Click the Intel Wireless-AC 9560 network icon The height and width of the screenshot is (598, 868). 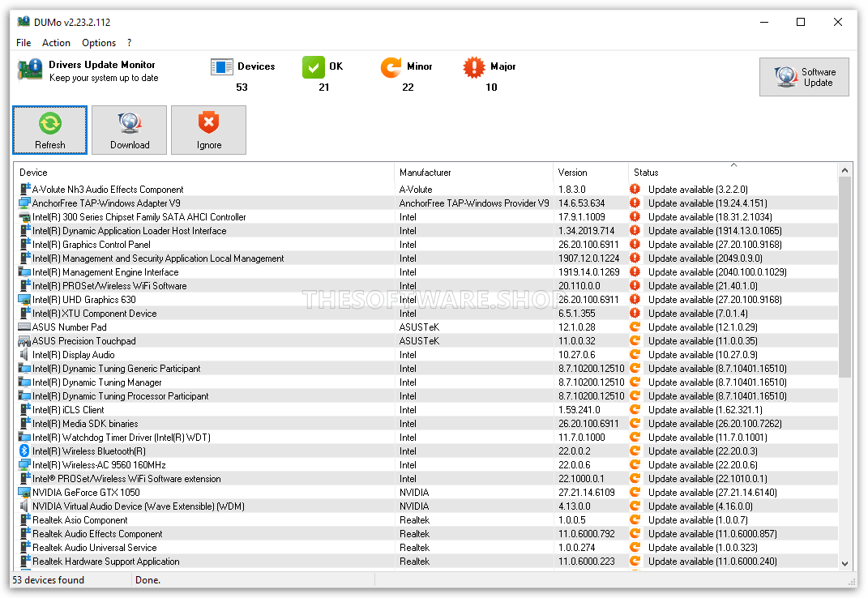coord(25,464)
